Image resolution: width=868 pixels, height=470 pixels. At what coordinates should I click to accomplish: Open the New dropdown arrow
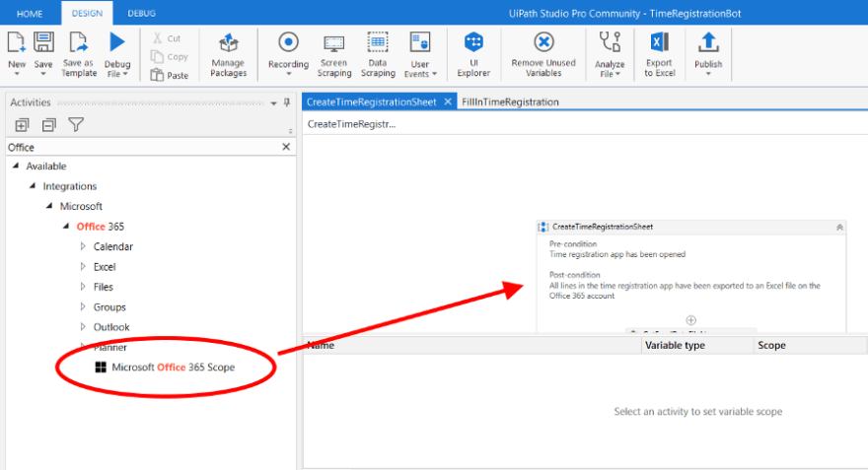pyautogui.click(x=17, y=74)
